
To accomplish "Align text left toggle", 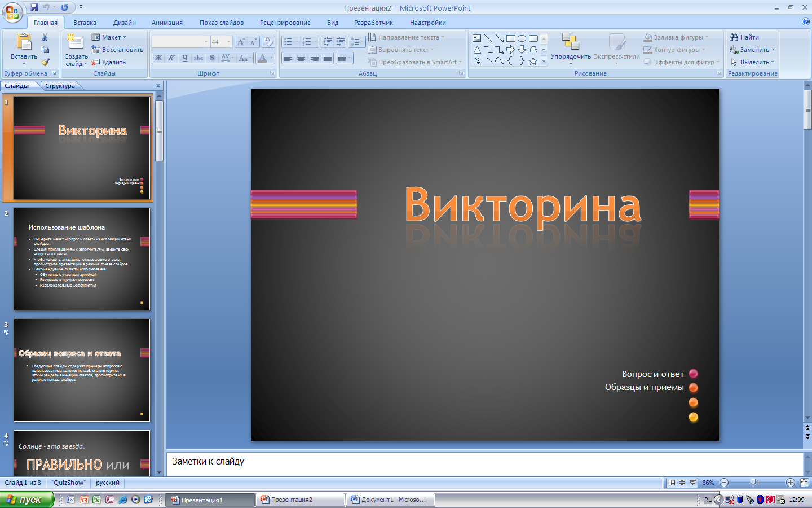I will [x=288, y=58].
